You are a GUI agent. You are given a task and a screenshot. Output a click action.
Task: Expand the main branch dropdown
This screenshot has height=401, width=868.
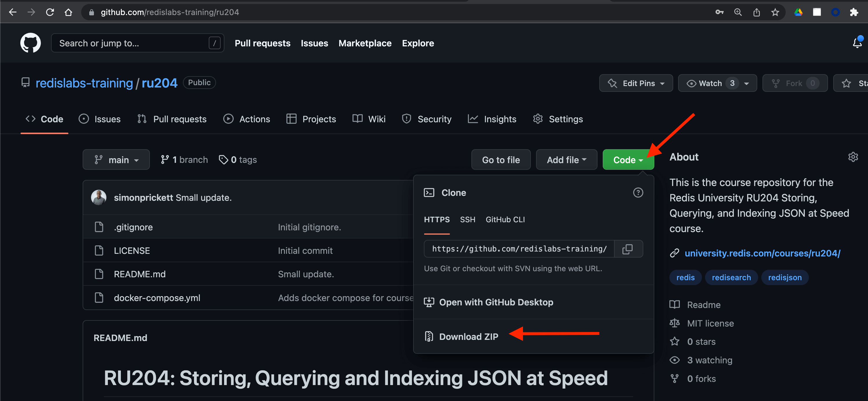coord(116,160)
